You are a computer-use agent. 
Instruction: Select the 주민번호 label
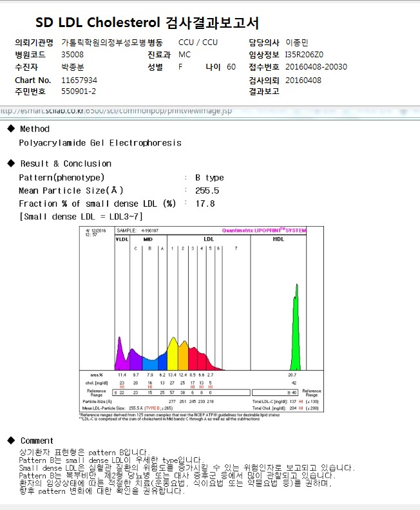(x=30, y=91)
